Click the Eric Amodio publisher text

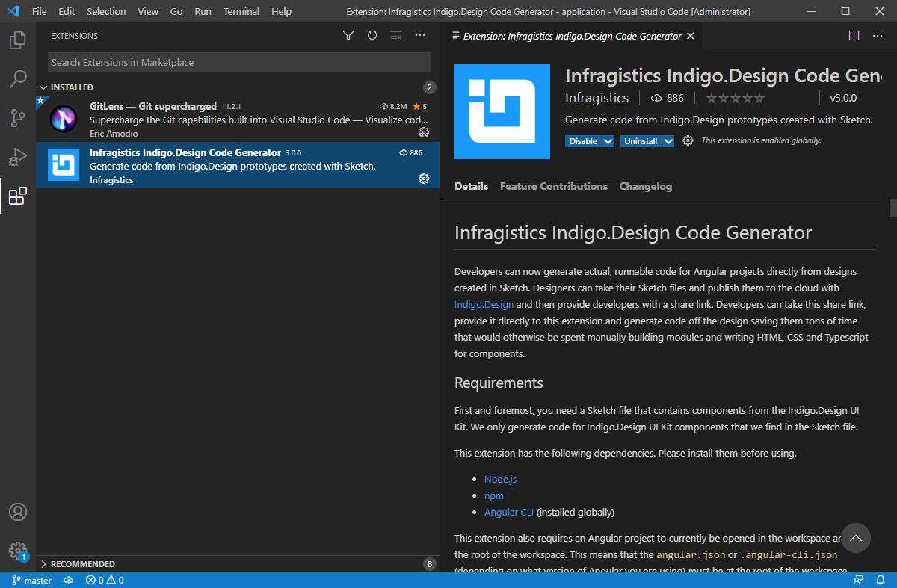pos(114,133)
